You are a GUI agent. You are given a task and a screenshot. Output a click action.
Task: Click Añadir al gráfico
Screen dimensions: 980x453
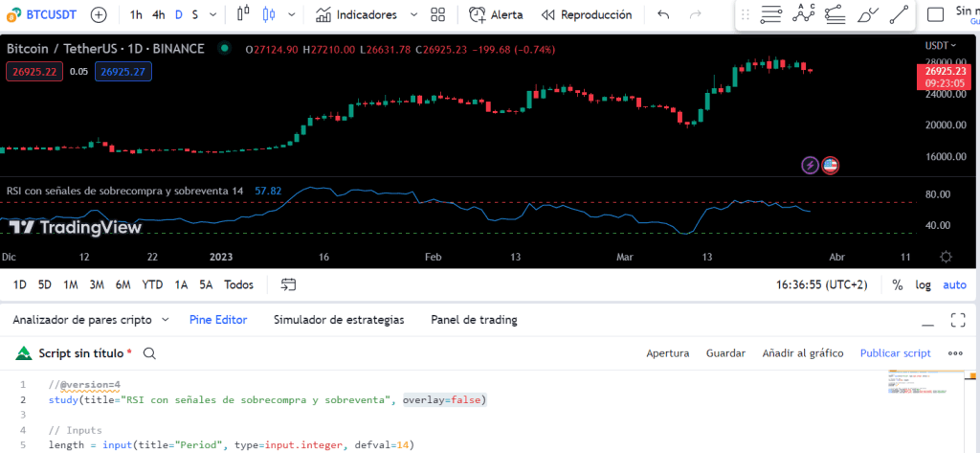pyautogui.click(x=803, y=353)
